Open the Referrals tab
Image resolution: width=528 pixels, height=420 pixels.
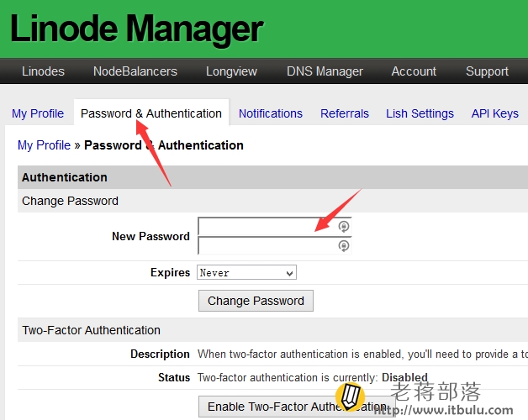[345, 113]
